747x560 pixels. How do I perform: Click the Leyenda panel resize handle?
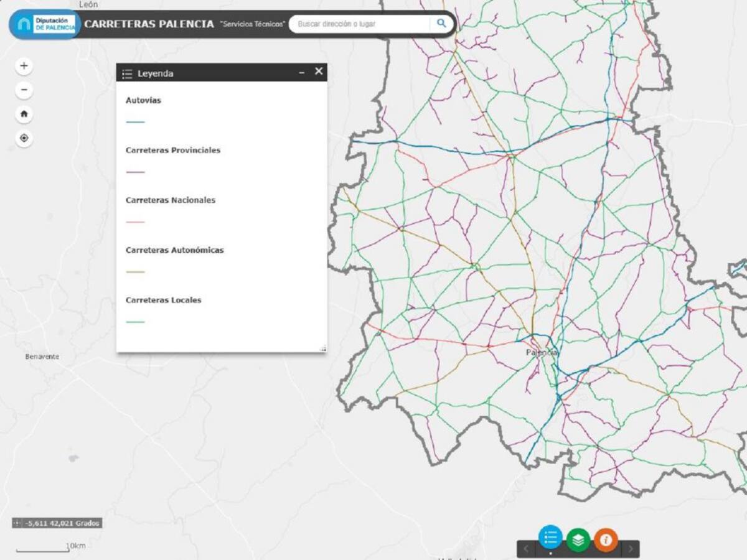pyautogui.click(x=322, y=348)
